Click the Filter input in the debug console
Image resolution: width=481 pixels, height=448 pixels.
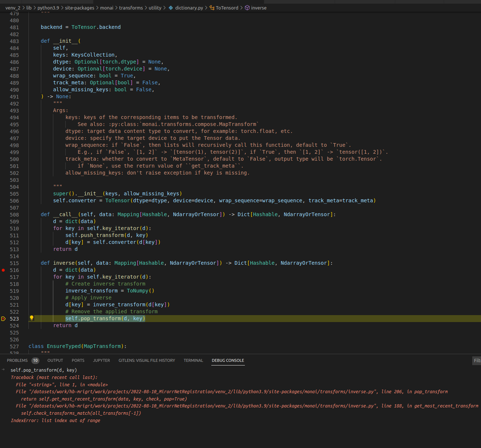coord(476,360)
